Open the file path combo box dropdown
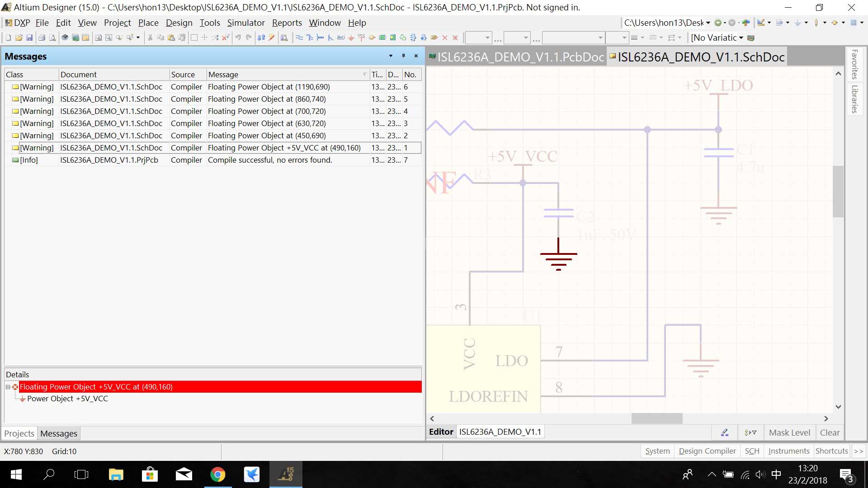 [708, 23]
